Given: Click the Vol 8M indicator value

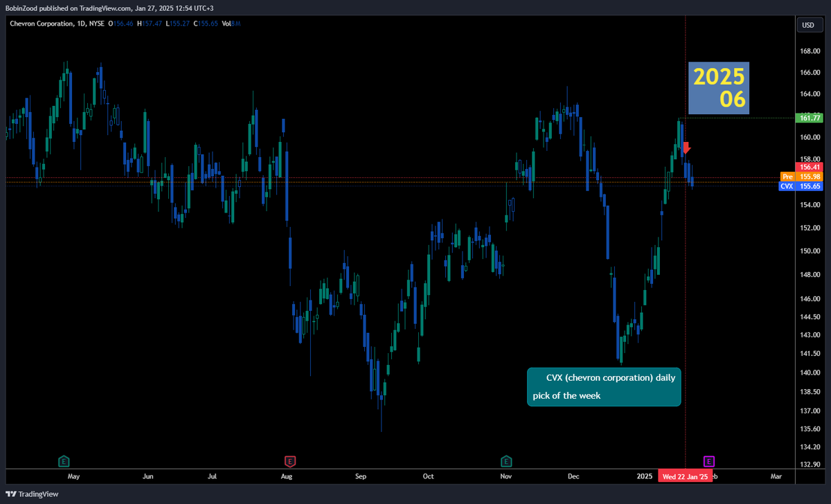Looking at the screenshot, I should (231, 24).
